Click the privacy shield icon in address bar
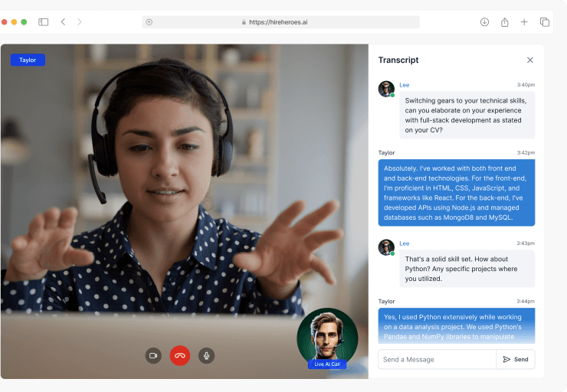567x392 pixels. 149,22
